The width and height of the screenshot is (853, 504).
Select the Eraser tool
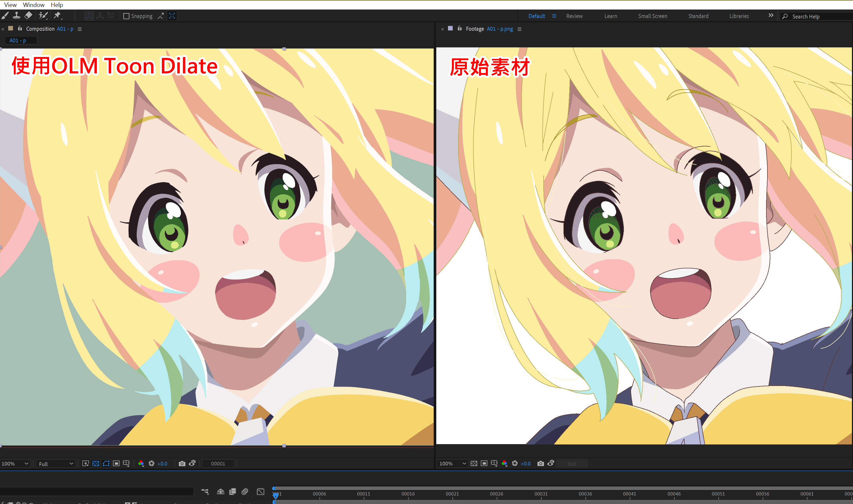(x=29, y=16)
